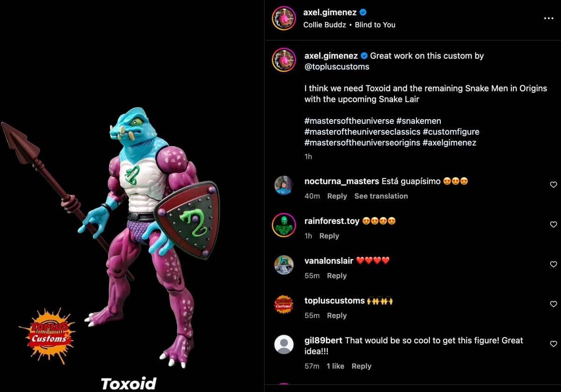Open the three-dot more options menu

point(548,19)
